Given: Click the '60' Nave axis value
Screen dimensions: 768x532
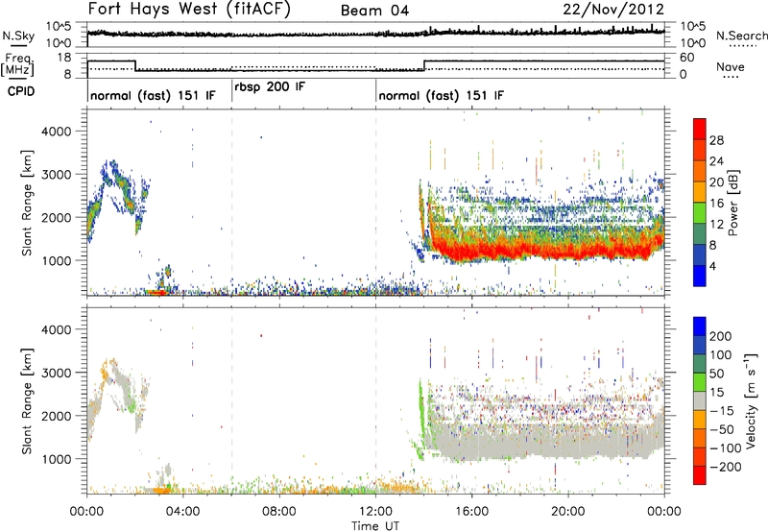Looking at the screenshot, I should coord(687,58).
